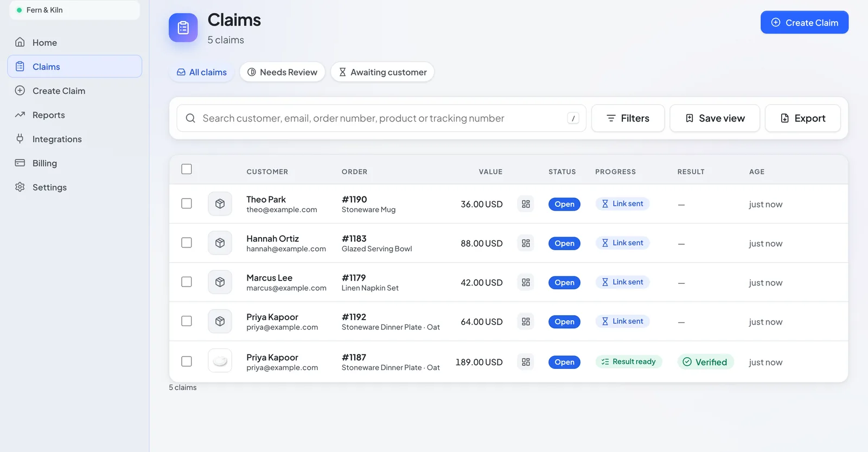Viewport: 868px width, 452px height.
Task: Click the Export button
Action: click(x=803, y=118)
